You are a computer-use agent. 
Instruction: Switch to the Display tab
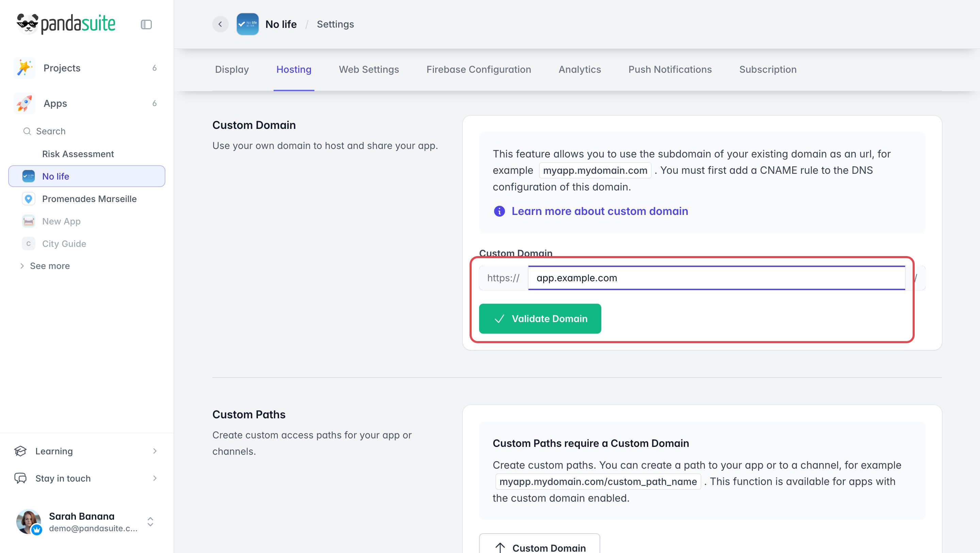(232, 70)
